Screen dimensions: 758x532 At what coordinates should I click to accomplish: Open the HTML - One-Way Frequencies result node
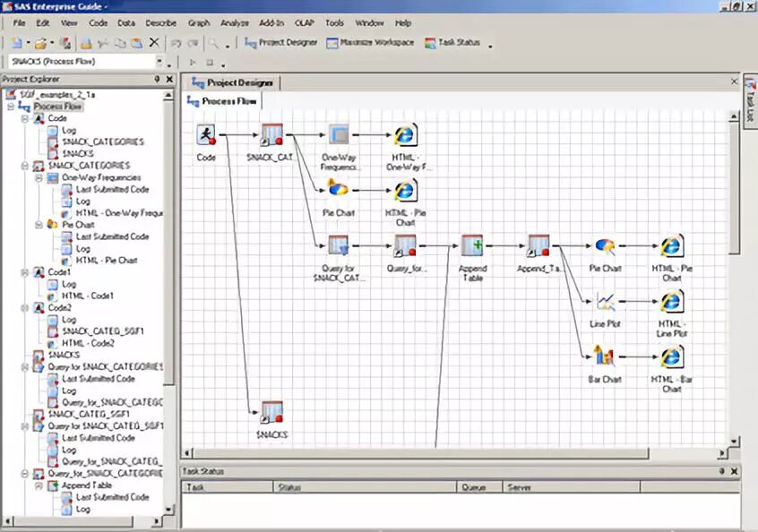click(405, 135)
